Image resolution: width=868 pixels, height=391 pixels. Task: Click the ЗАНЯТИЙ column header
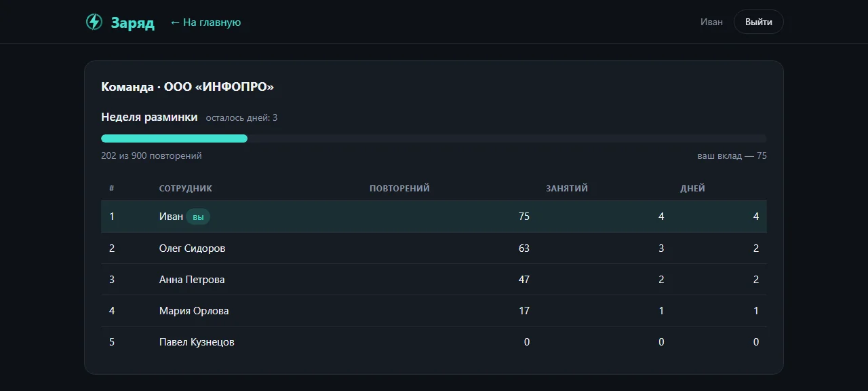click(567, 188)
